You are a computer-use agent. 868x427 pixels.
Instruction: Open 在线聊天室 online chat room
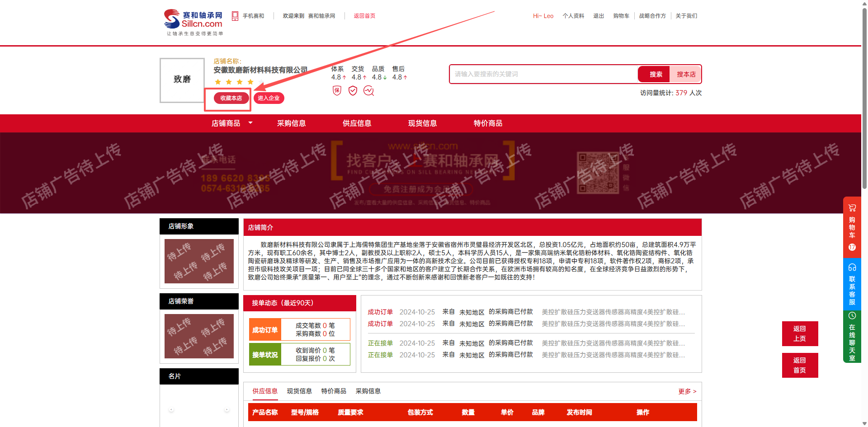(852, 337)
